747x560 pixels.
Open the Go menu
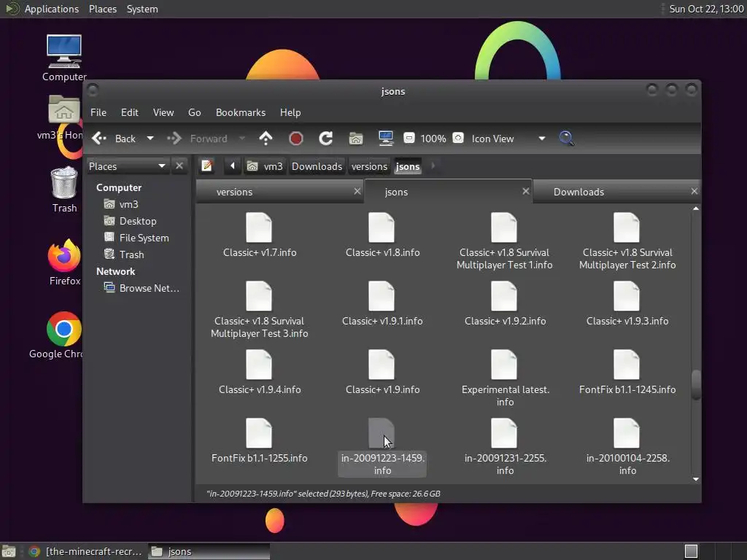coord(194,112)
